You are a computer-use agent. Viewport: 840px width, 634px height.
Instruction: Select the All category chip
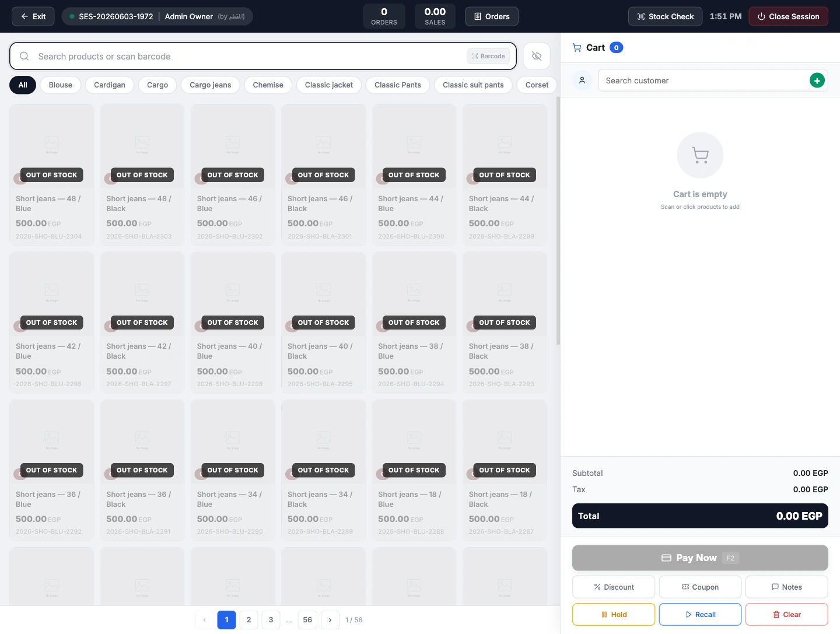point(23,85)
